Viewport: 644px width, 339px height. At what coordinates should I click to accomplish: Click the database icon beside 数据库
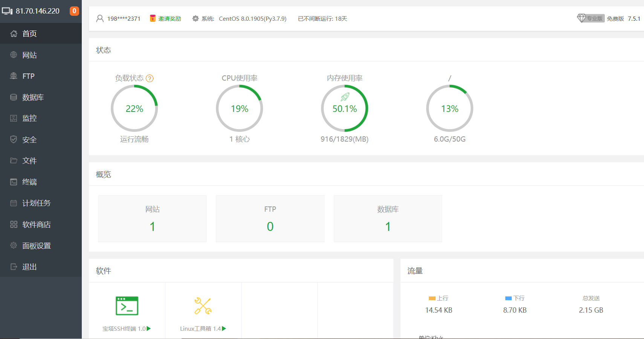[x=14, y=97]
